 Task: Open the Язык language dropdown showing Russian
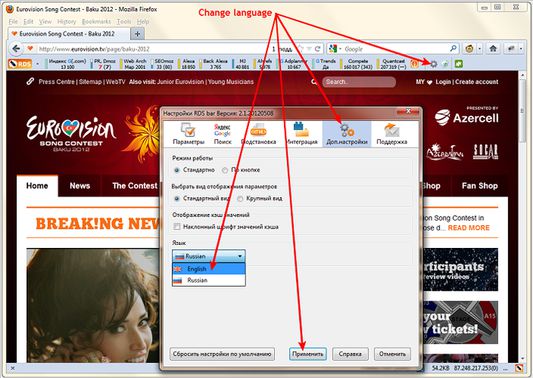point(209,256)
